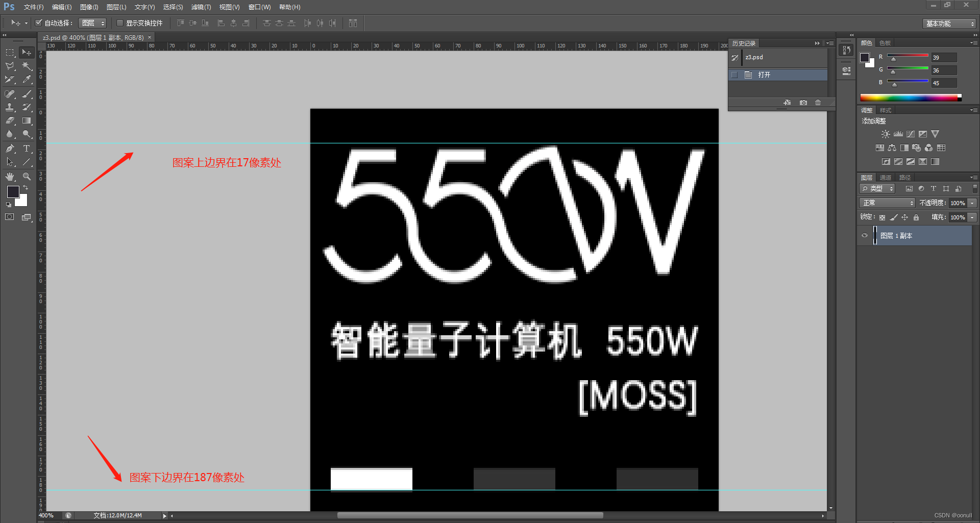This screenshot has height=523, width=980.
Task: Open the 图层 auto-select target dropdown
Action: (x=92, y=23)
